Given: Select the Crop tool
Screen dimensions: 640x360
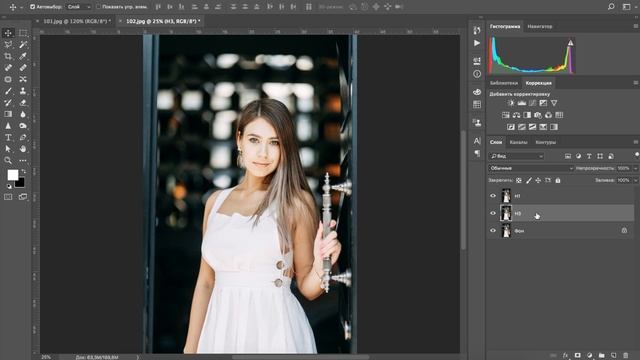Looking at the screenshot, I should click(x=8, y=56).
